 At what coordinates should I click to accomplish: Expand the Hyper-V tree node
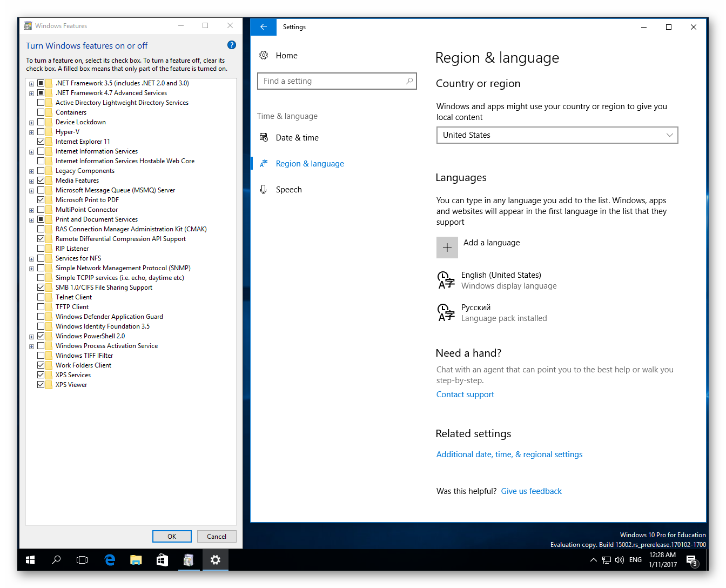31,132
